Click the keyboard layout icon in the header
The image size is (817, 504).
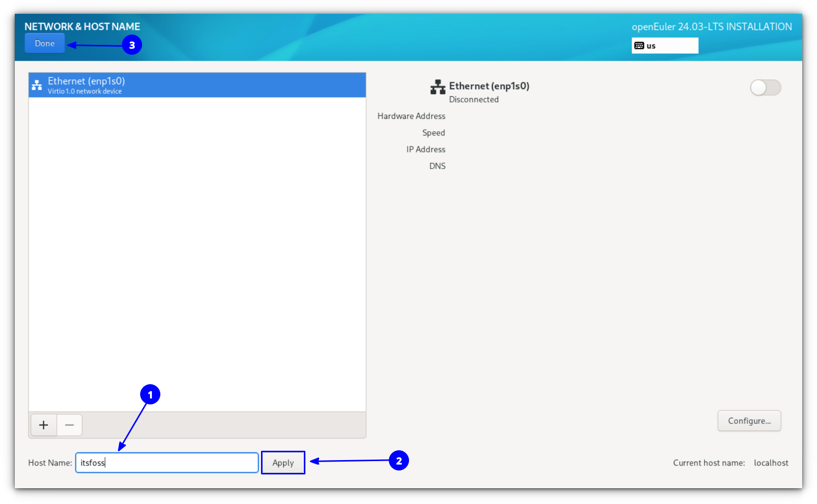tap(640, 45)
